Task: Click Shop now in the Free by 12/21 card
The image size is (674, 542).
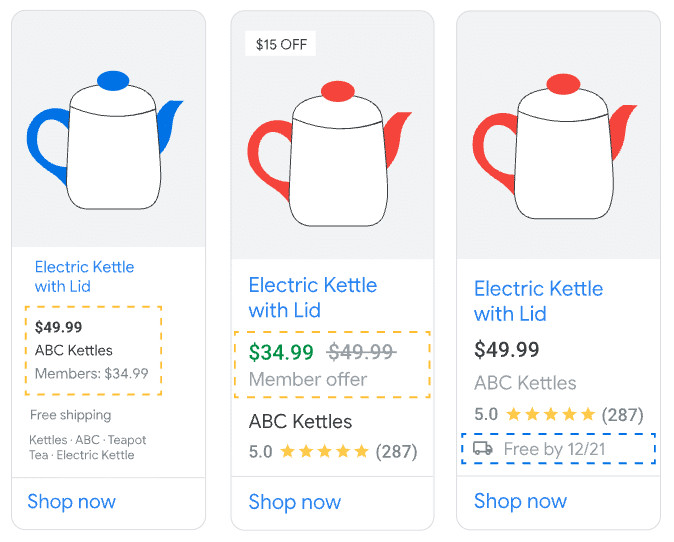Action: (x=520, y=501)
